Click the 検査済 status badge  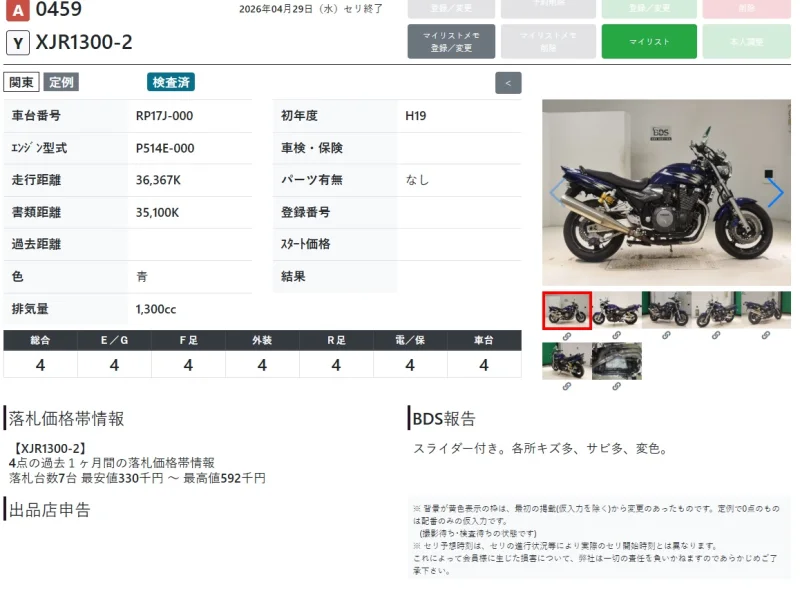pos(171,82)
